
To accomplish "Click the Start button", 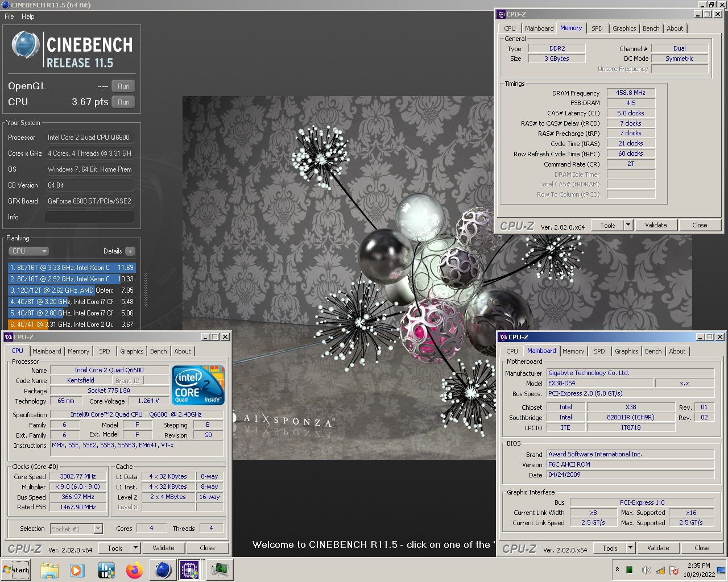I will (16, 570).
